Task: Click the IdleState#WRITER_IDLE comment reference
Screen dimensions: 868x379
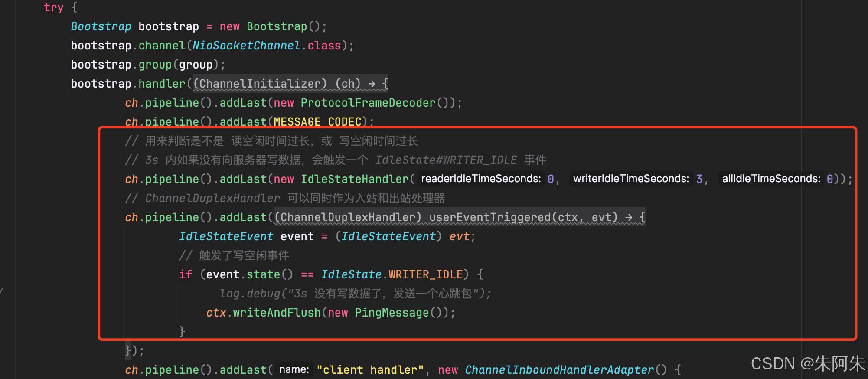Action: [446, 160]
